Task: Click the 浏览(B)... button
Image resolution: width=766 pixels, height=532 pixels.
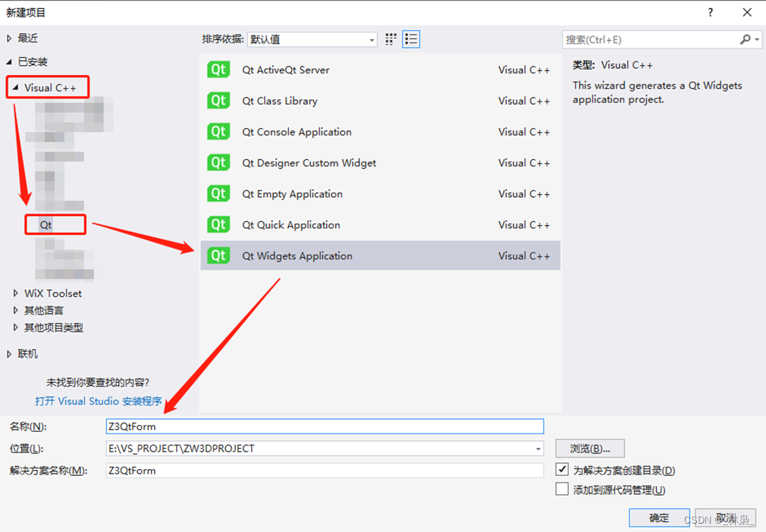Action: point(589,449)
